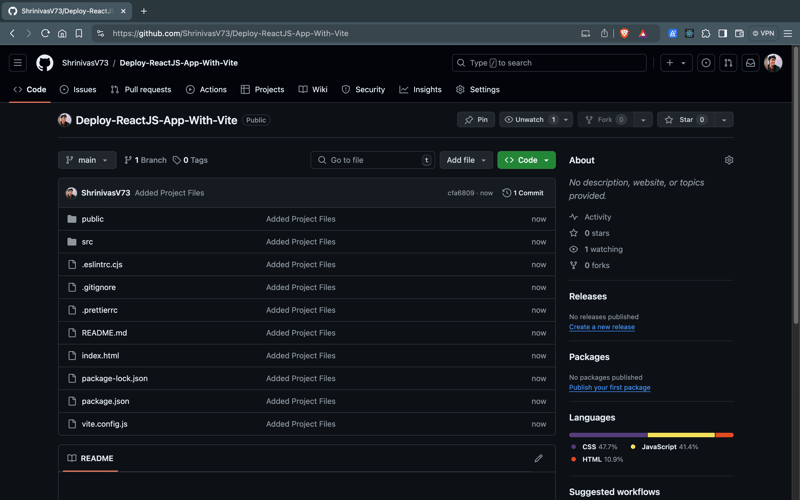Open the browser main menu icon
Screen dimensions: 800x500
(788, 33)
